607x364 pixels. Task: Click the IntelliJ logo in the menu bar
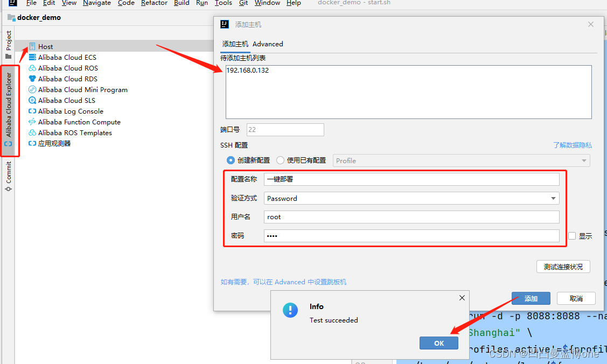pyautogui.click(x=13, y=3)
